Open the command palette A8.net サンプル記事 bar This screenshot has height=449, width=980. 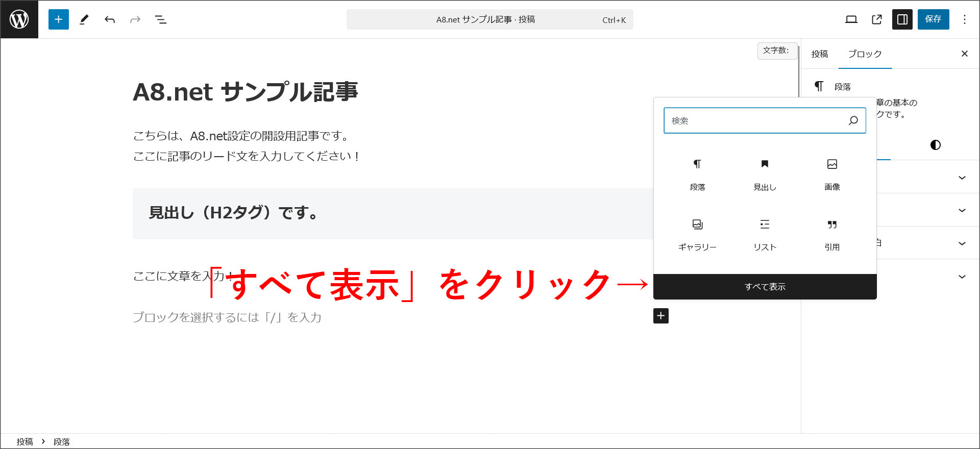click(x=490, y=19)
